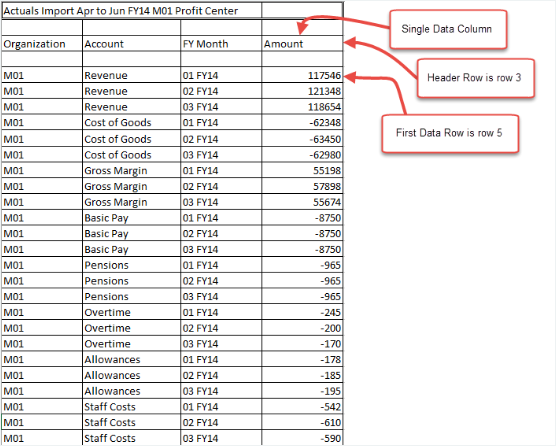Select the cell with value 121348
The height and width of the screenshot is (446, 556).
302,91
